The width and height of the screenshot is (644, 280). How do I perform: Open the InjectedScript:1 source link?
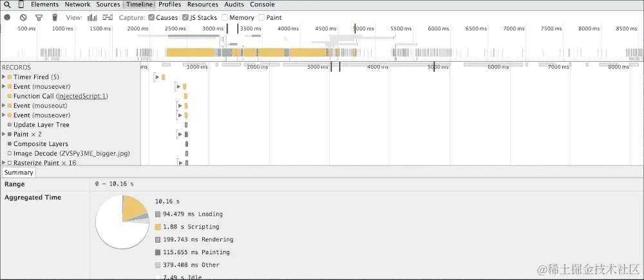tap(82, 96)
